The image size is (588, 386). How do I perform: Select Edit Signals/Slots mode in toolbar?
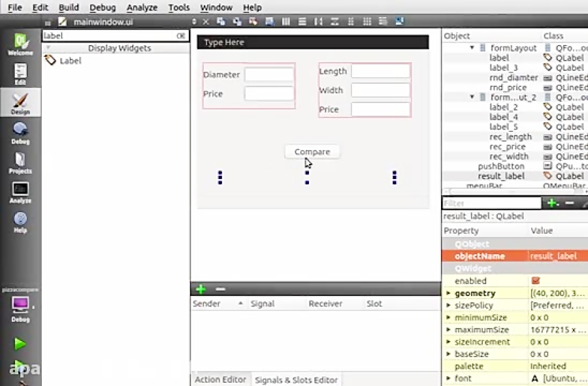pyautogui.click(x=237, y=21)
